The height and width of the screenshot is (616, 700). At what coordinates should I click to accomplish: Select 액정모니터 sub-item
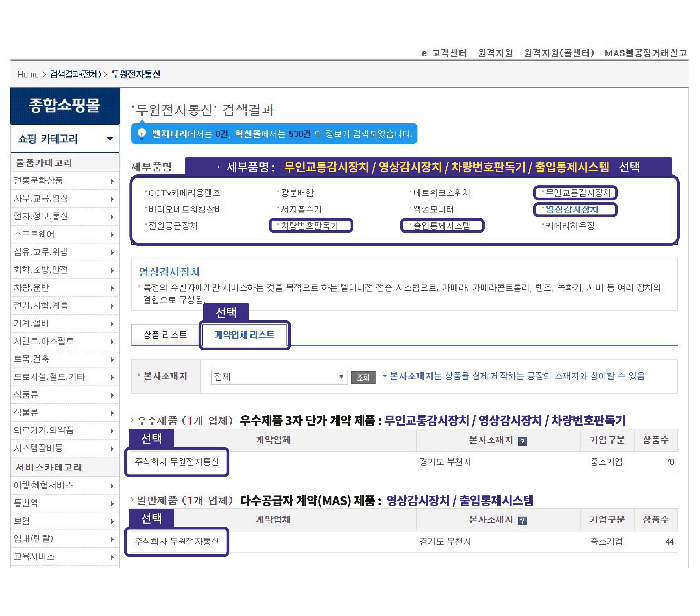[433, 209]
